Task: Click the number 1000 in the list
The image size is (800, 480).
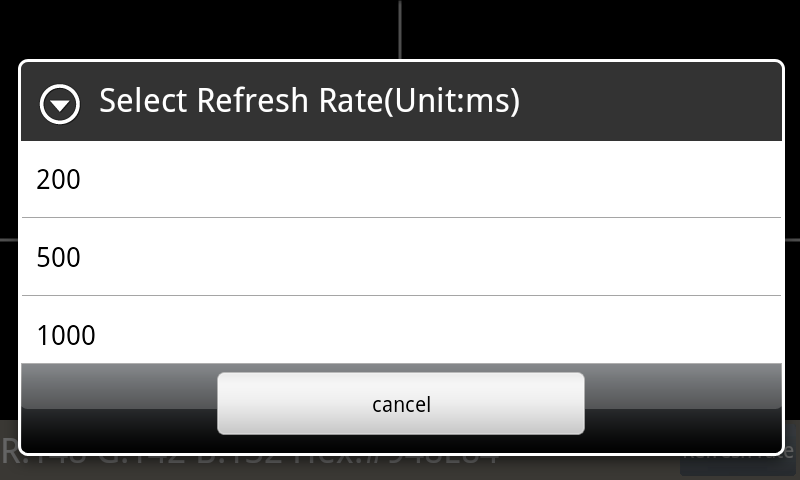Action: [66, 335]
